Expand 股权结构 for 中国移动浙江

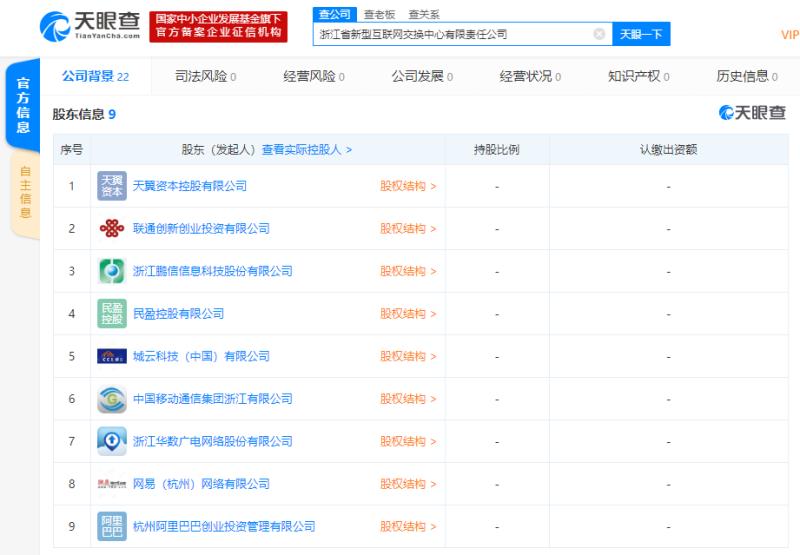coord(408,398)
